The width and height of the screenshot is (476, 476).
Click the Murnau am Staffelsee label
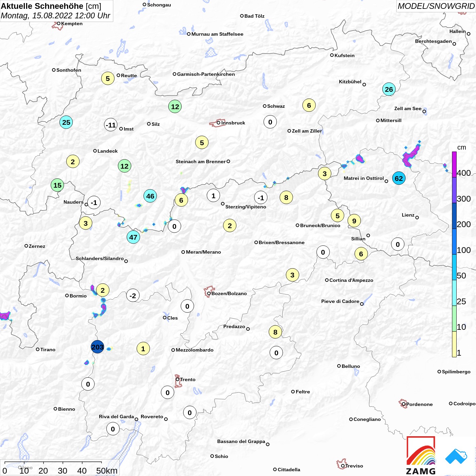coord(217,34)
